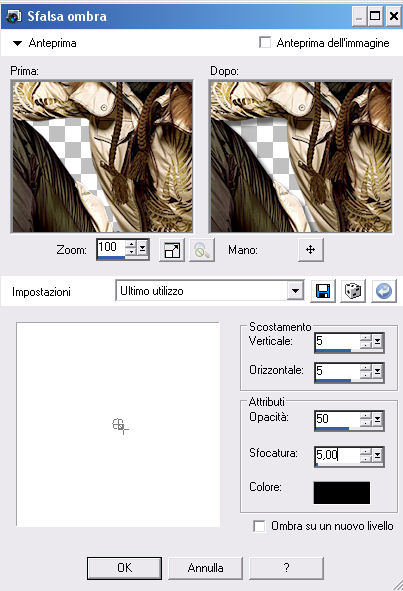
Task: Click OK to apply the shadow
Action: pyautogui.click(x=124, y=568)
